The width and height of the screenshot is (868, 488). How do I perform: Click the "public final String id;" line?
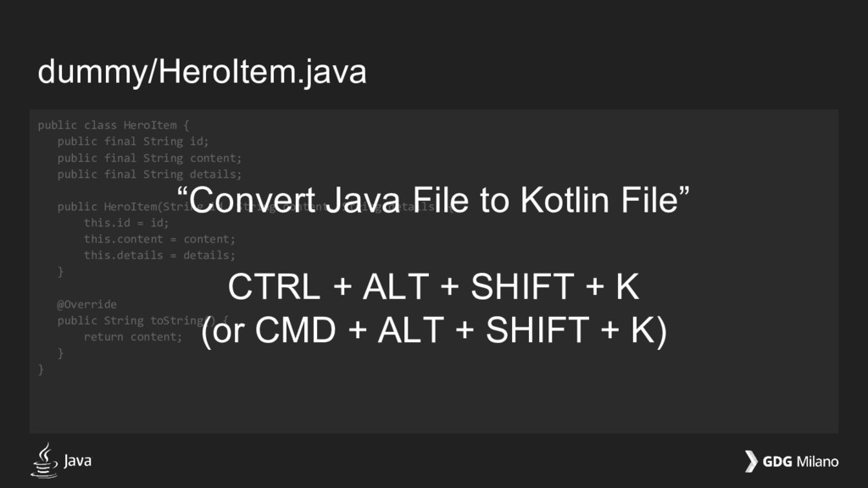133,141
